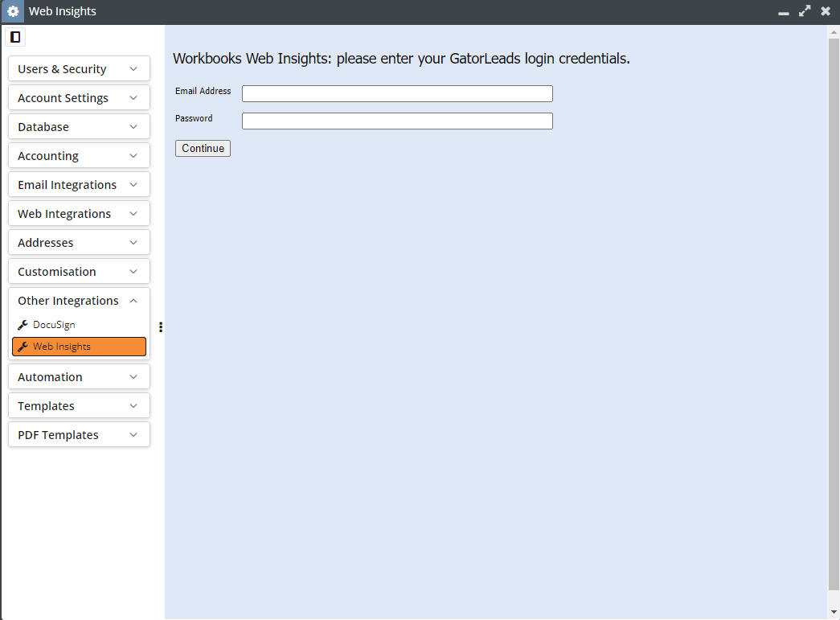Expand the Account Settings section
This screenshot has height=620, width=840.
(79, 98)
